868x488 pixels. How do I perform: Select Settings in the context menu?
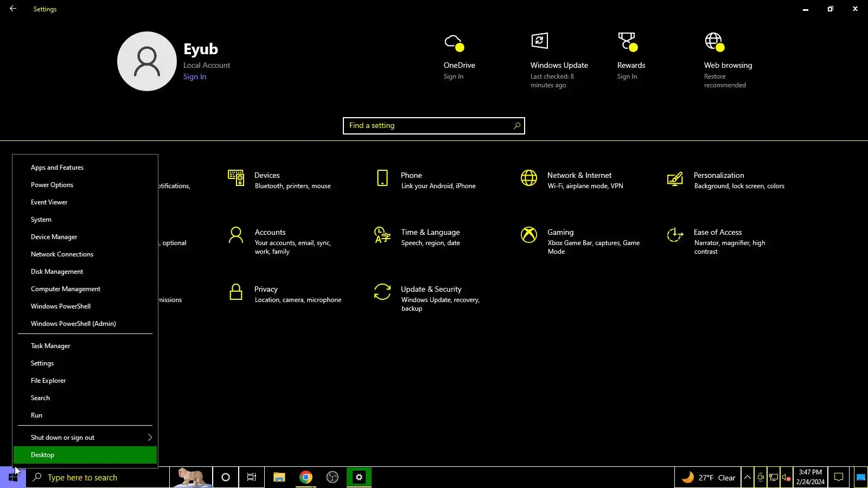click(85, 363)
